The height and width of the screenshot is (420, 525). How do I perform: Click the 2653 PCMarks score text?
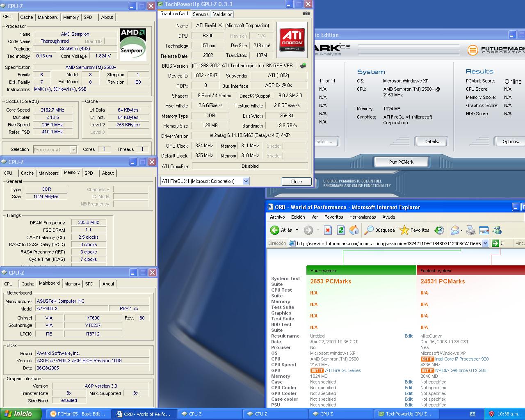(x=331, y=281)
